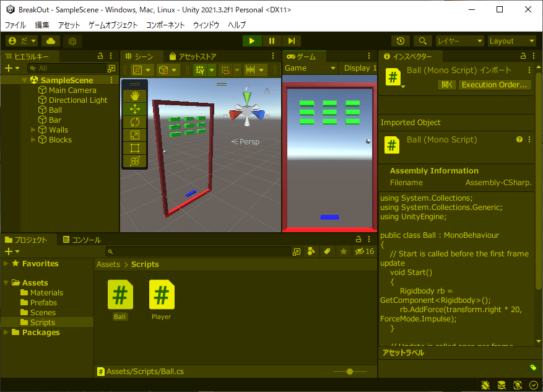
Task: Select the Transform tool in scene toolbar
Action: point(135,161)
